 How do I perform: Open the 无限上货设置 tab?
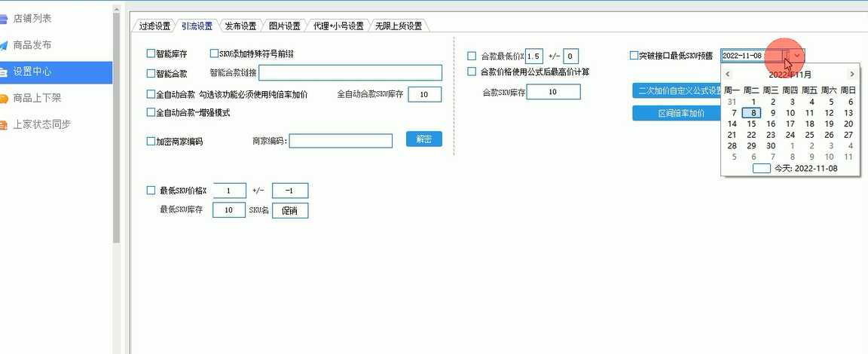pyautogui.click(x=399, y=26)
